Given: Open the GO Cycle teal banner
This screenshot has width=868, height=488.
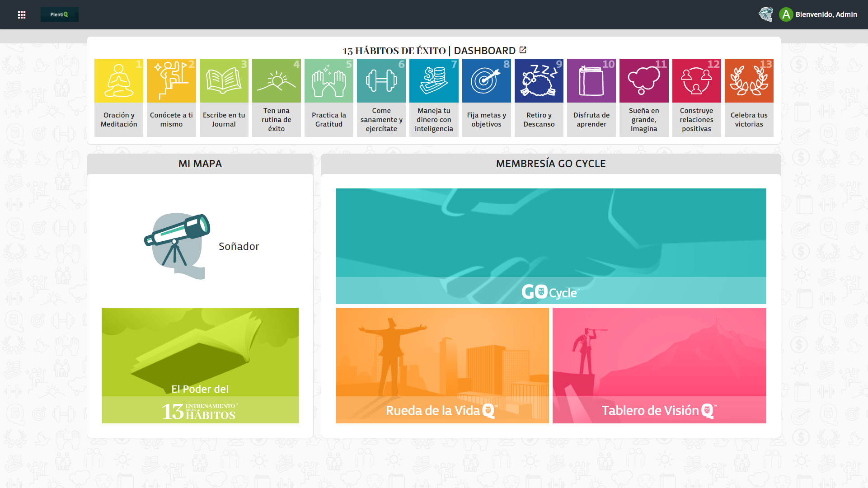Looking at the screenshot, I should (551, 246).
